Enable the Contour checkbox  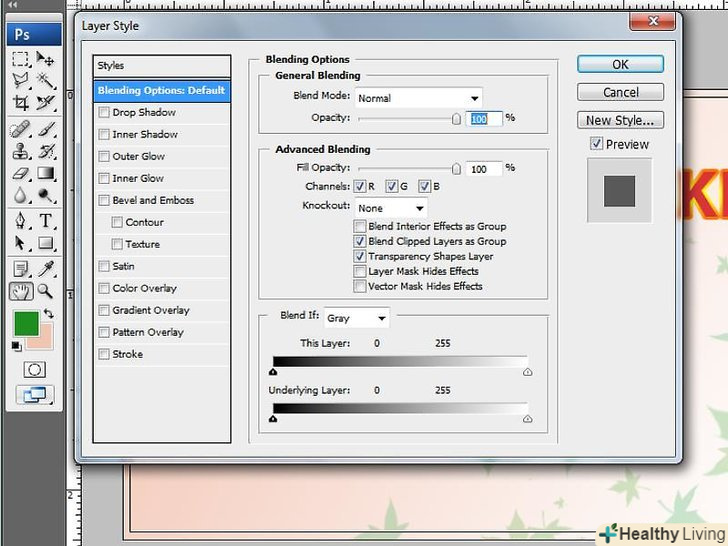pos(117,222)
